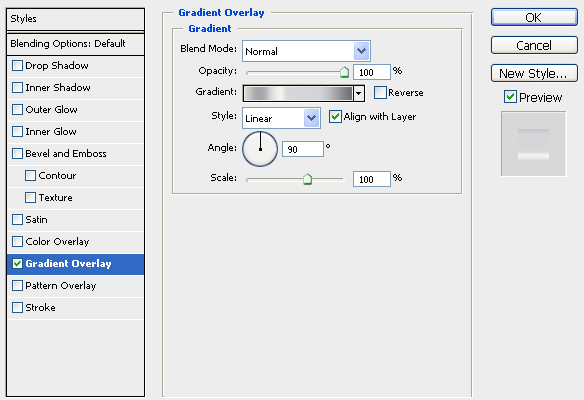Screen dimensions: 584x400
Task: Uncheck the Gradient Overlay checkbox
Action: click(18, 263)
